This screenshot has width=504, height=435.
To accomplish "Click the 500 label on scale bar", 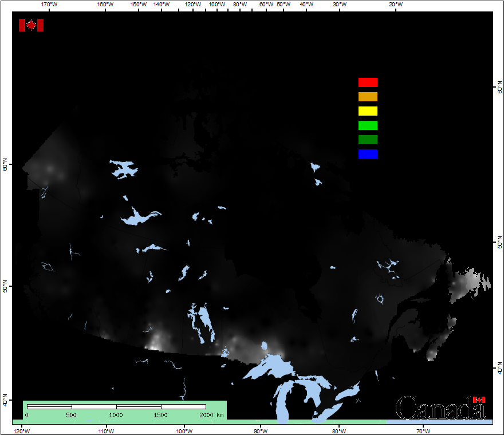I will tap(71, 415).
